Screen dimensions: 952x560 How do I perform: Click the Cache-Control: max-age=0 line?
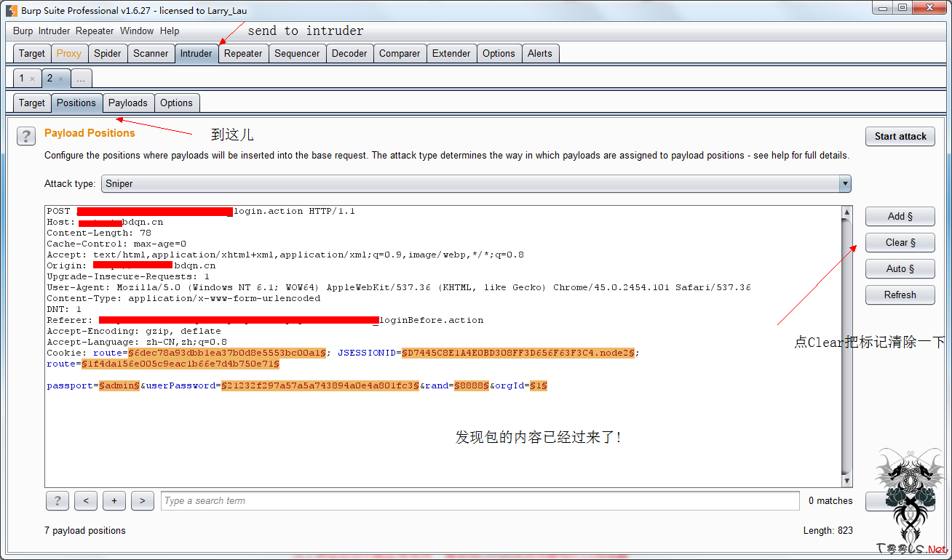point(116,244)
